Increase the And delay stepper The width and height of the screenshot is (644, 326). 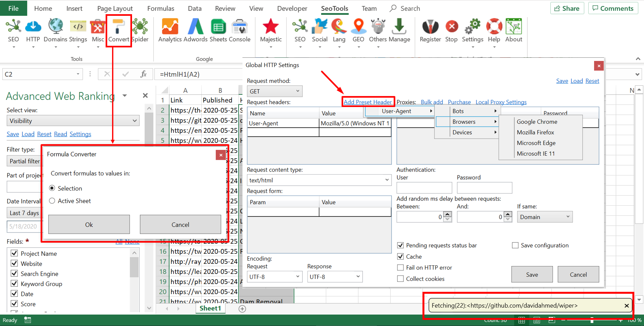508,214
